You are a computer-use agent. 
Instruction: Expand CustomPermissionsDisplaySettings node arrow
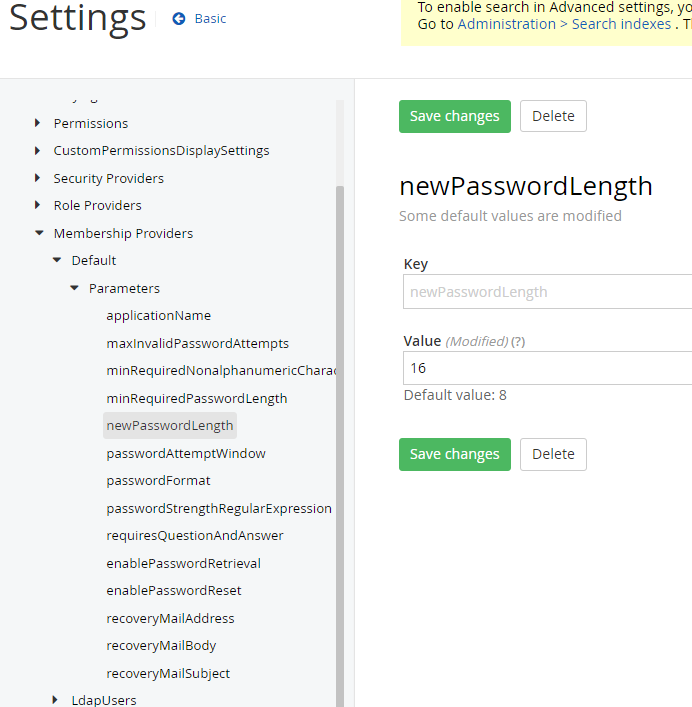pyautogui.click(x=37, y=150)
